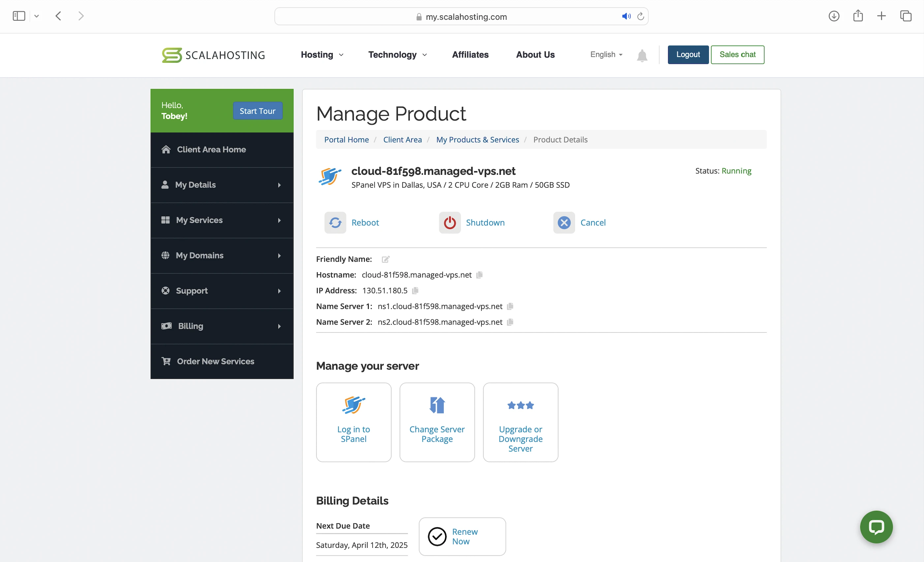Expand the Billing sidebar section
Screen dimensions: 924x562
[222, 326]
